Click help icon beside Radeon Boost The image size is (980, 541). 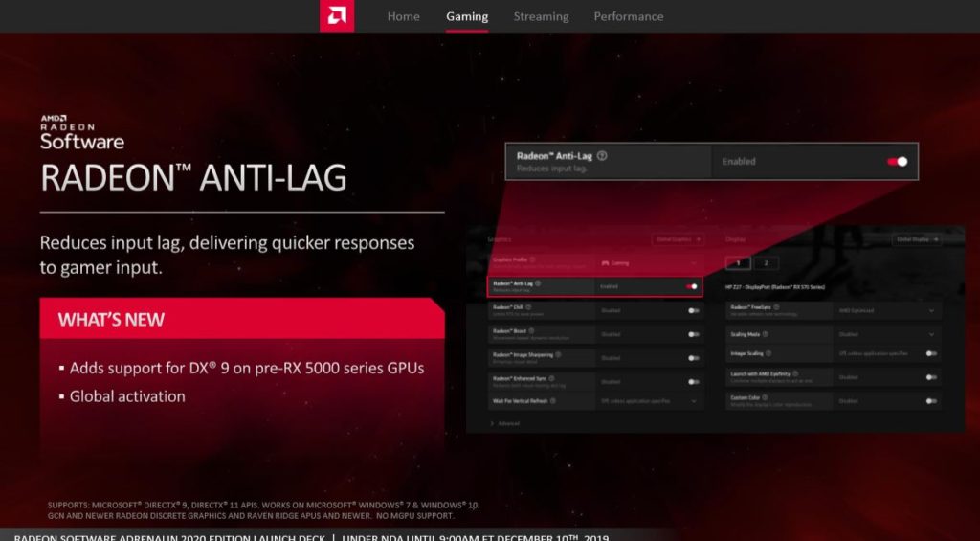point(532,330)
